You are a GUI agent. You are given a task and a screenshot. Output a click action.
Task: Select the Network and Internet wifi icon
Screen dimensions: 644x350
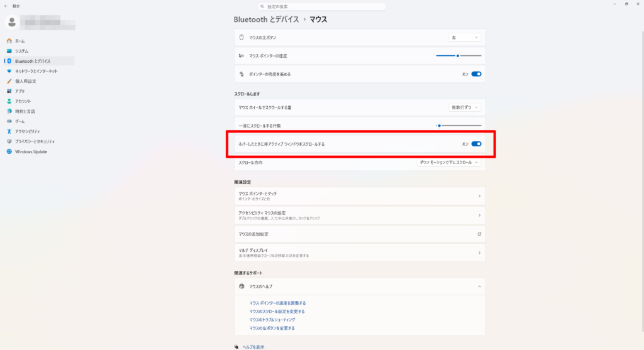pos(9,71)
